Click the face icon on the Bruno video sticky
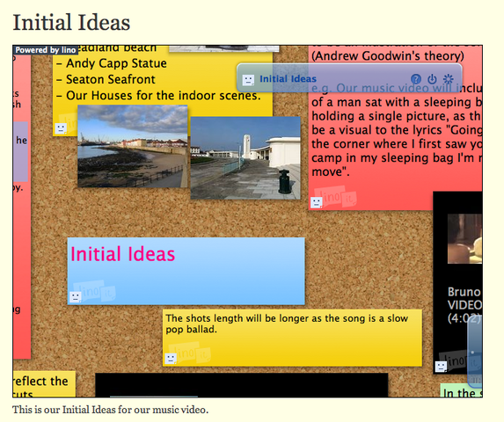 (441, 367)
